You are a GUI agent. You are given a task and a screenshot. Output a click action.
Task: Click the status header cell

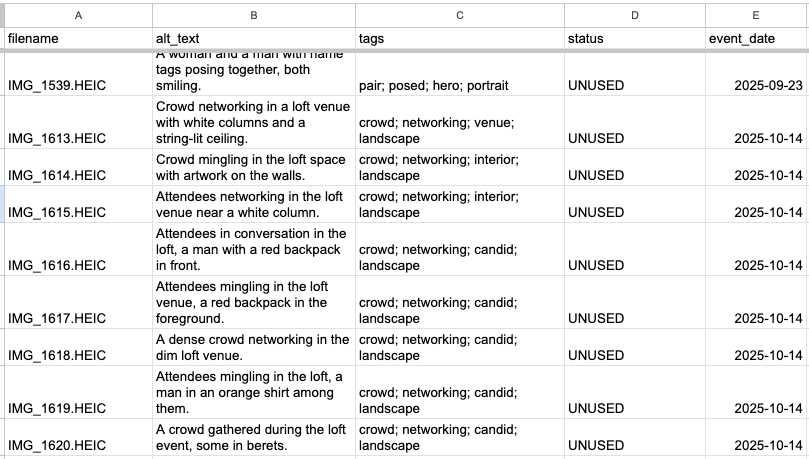pos(635,39)
